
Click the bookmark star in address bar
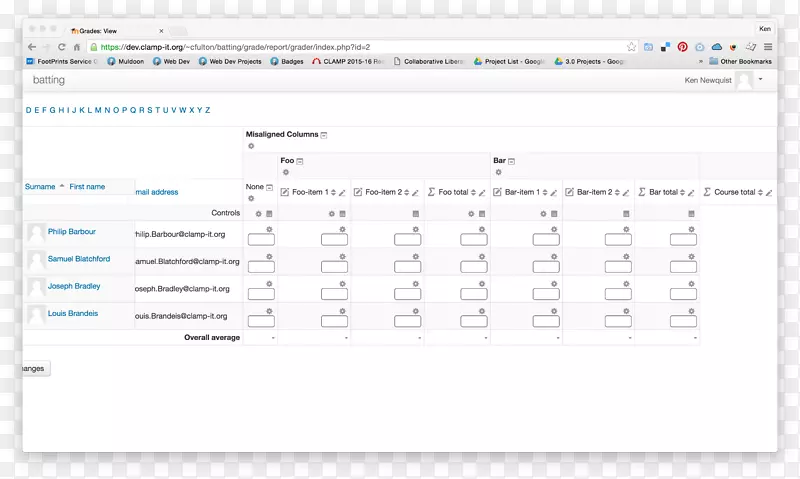point(631,47)
